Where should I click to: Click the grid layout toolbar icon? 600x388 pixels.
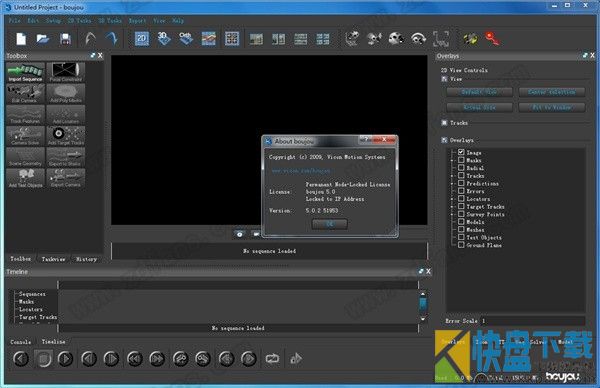[232, 39]
